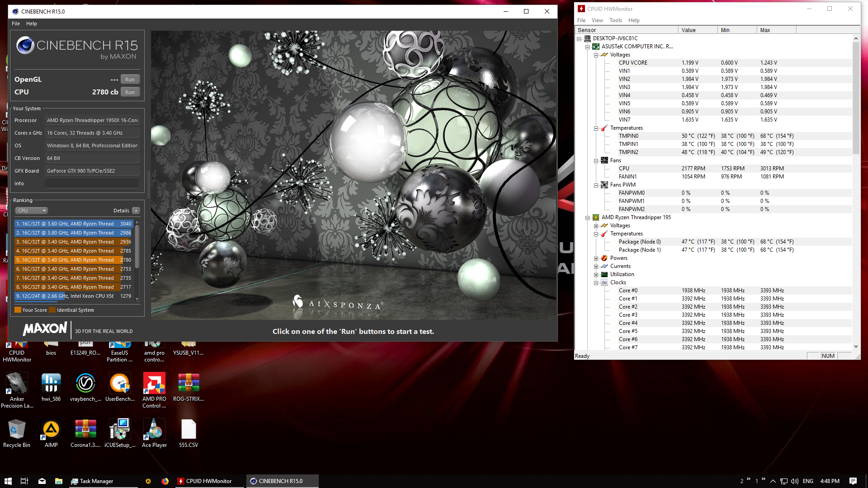Image resolution: width=868 pixels, height=488 pixels.
Task: Open the File menu in Cinebench
Action: pos(16,23)
